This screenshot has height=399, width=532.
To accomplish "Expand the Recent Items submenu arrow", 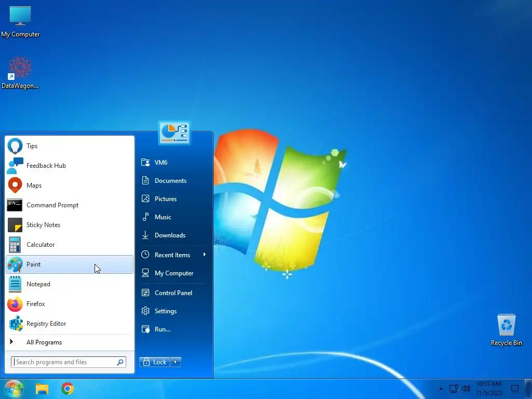I will click(x=204, y=255).
